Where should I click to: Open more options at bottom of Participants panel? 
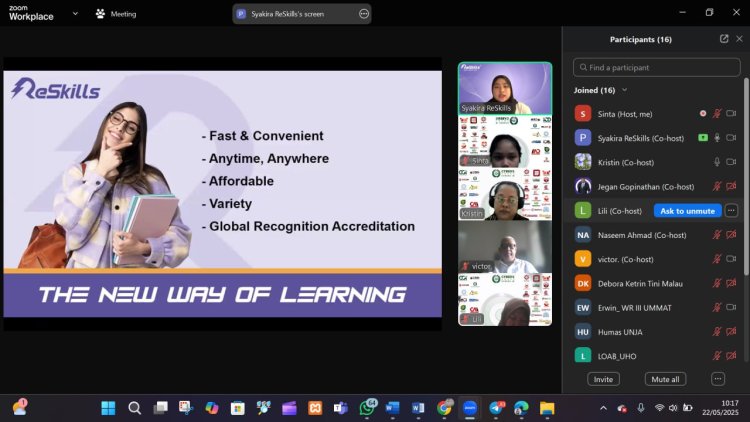717,379
